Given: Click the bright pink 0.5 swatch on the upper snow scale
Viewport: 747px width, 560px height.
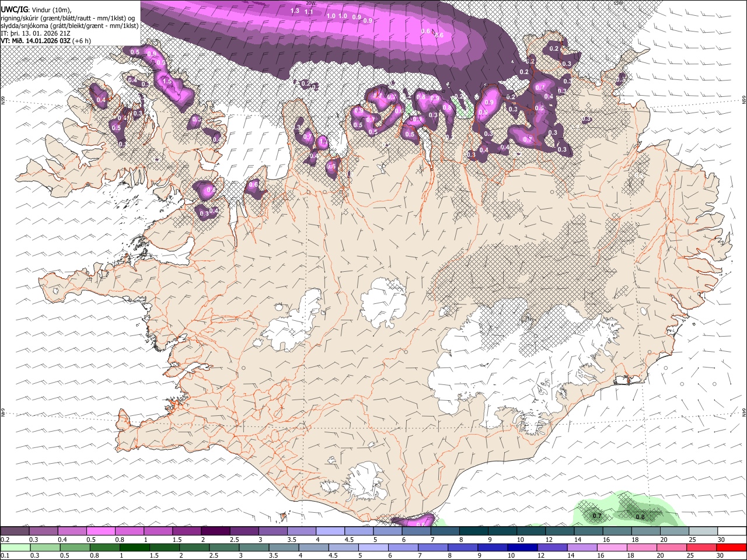Looking at the screenshot, I should 101,531.
